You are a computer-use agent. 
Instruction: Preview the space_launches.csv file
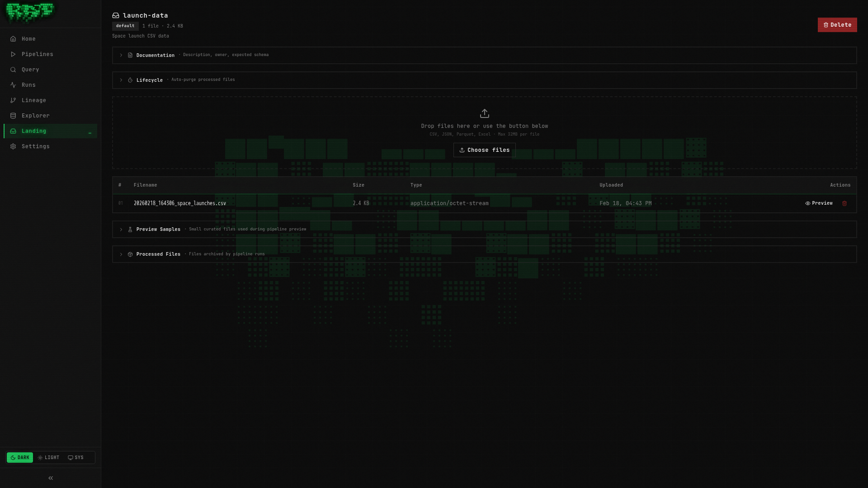819,203
